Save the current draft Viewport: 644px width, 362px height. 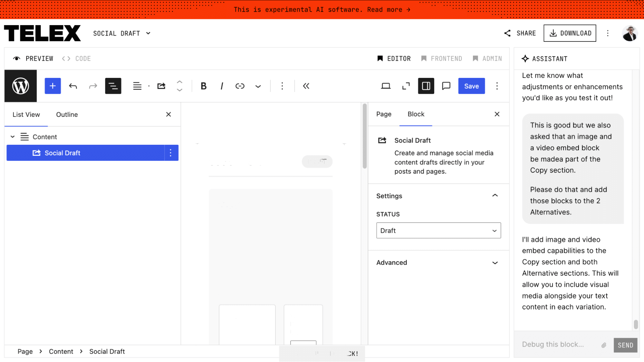coord(471,86)
